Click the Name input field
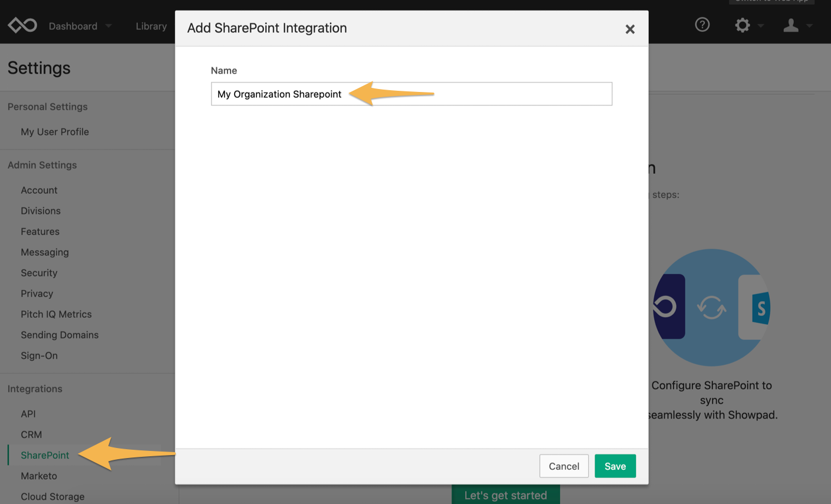This screenshot has height=504, width=831. (411, 94)
